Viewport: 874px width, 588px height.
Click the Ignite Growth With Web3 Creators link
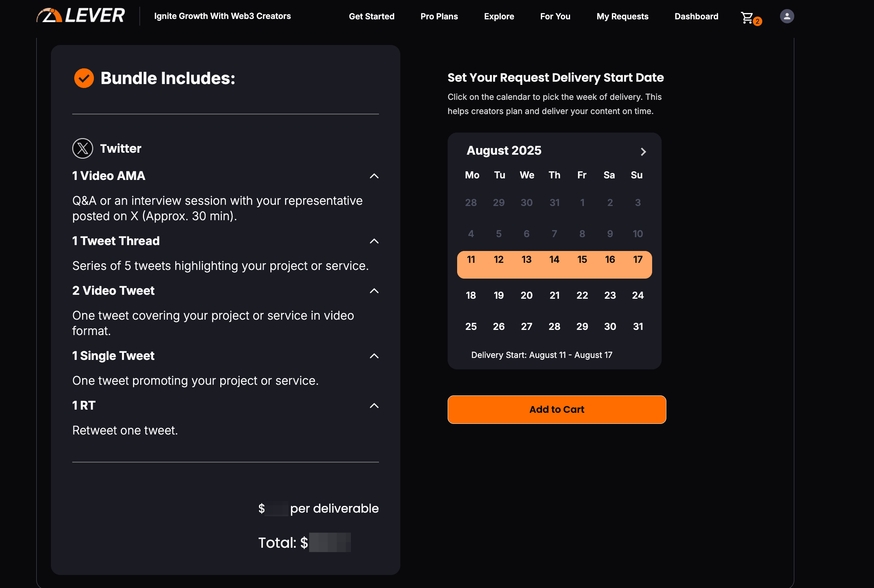pos(222,16)
